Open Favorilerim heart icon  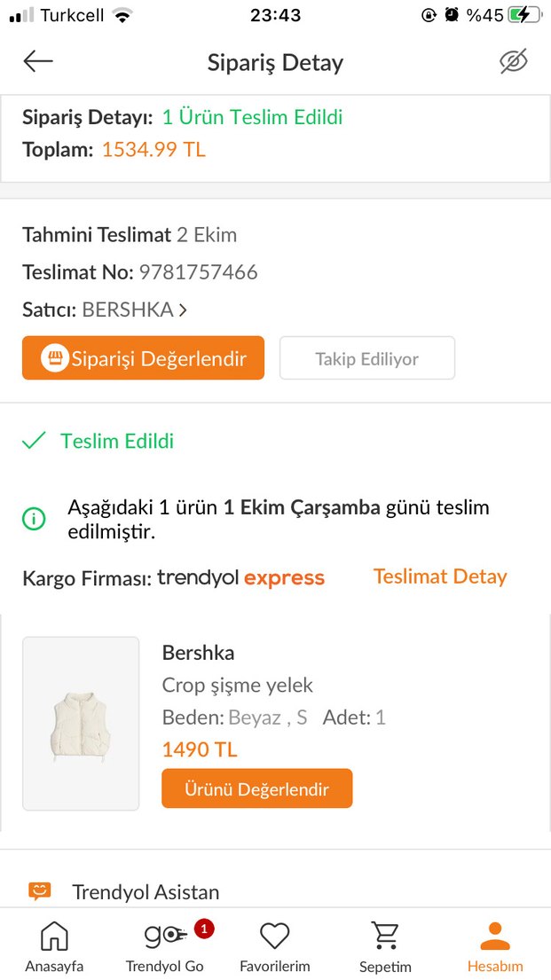tap(274, 936)
